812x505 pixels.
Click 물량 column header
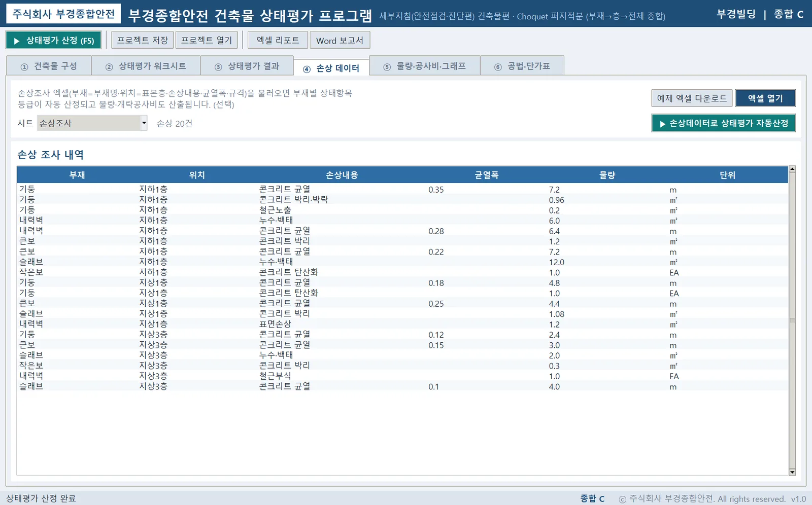click(x=607, y=175)
